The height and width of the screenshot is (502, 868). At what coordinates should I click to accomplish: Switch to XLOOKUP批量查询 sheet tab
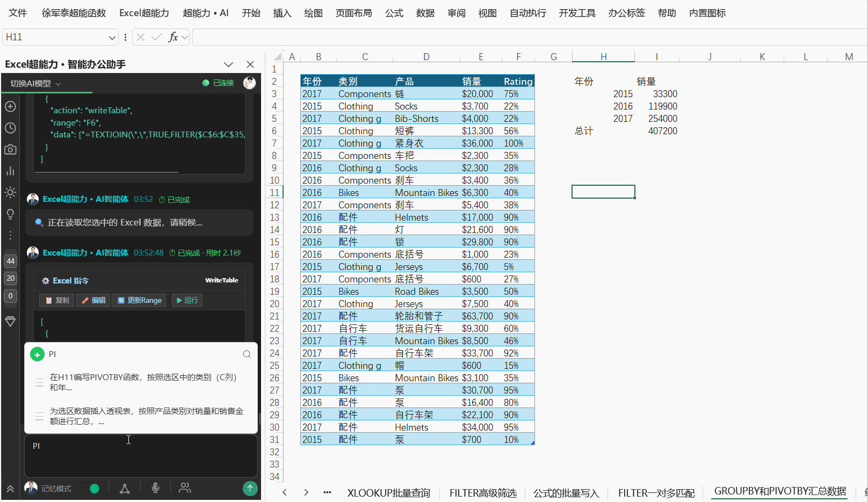[389, 493]
